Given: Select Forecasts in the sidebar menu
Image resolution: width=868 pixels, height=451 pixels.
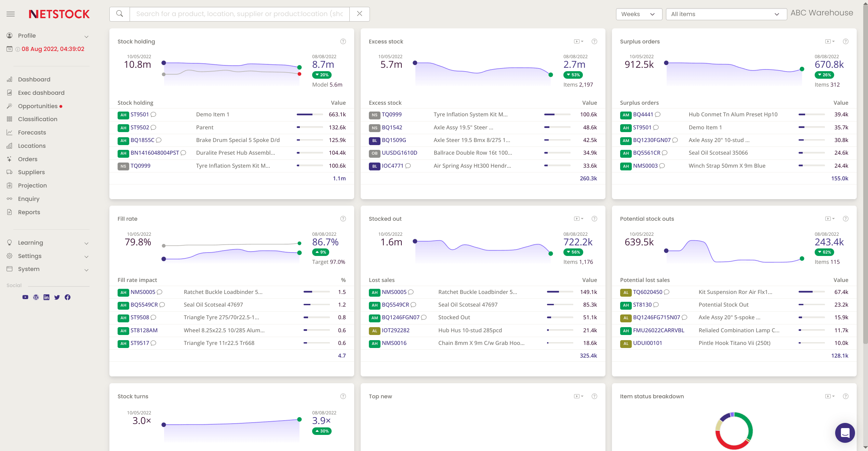Looking at the screenshot, I should pyautogui.click(x=32, y=132).
